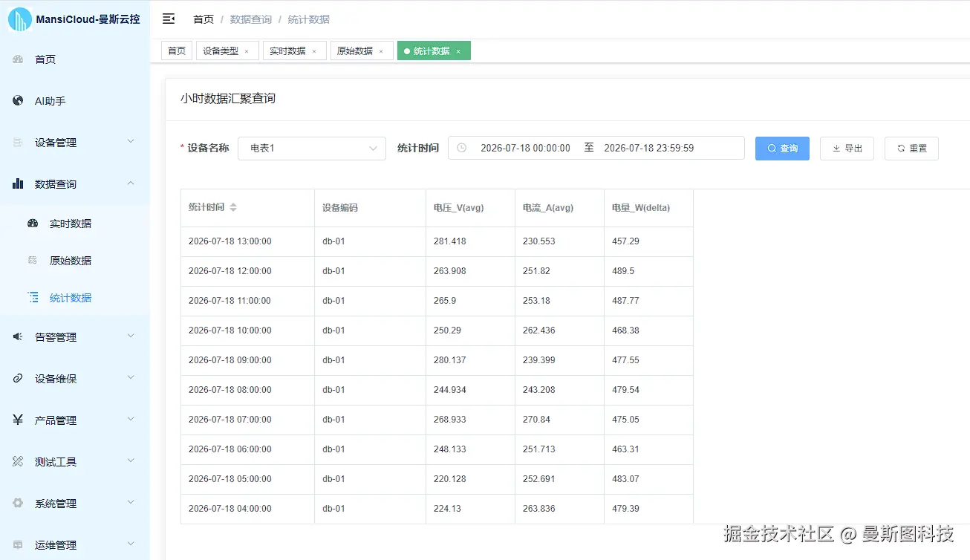Image resolution: width=970 pixels, height=560 pixels.
Task: Click the 原始数据 icon in submenu
Action: [33, 261]
